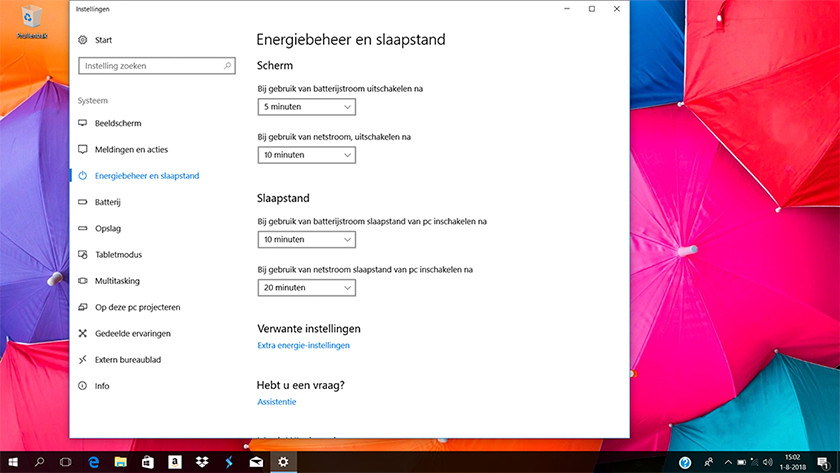Go to Opslag settings page
The height and width of the screenshot is (473, 840).
tap(108, 228)
